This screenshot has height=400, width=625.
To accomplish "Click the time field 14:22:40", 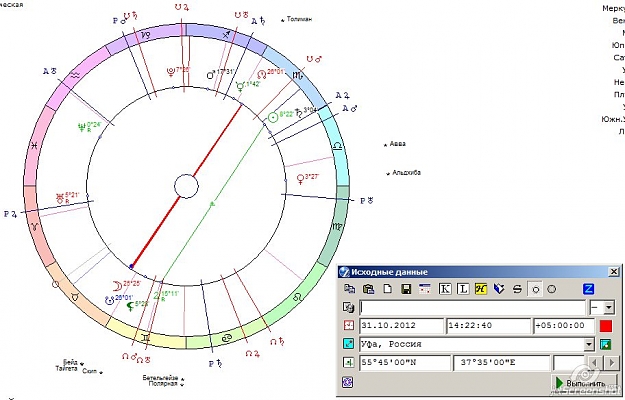I will tap(488, 325).
